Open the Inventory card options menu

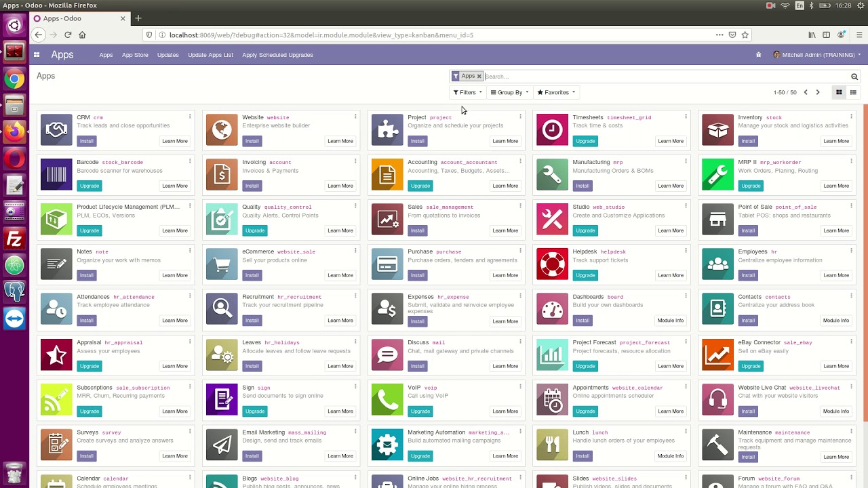[x=851, y=117]
